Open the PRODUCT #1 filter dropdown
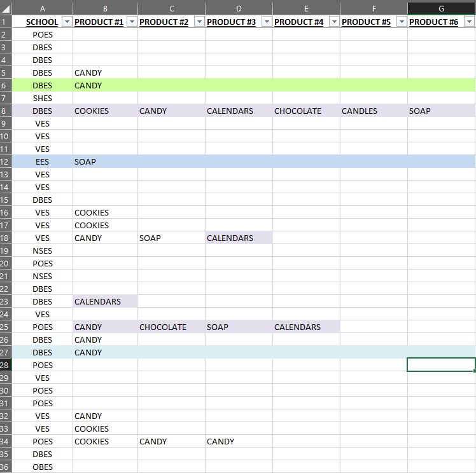 pos(132,22)
